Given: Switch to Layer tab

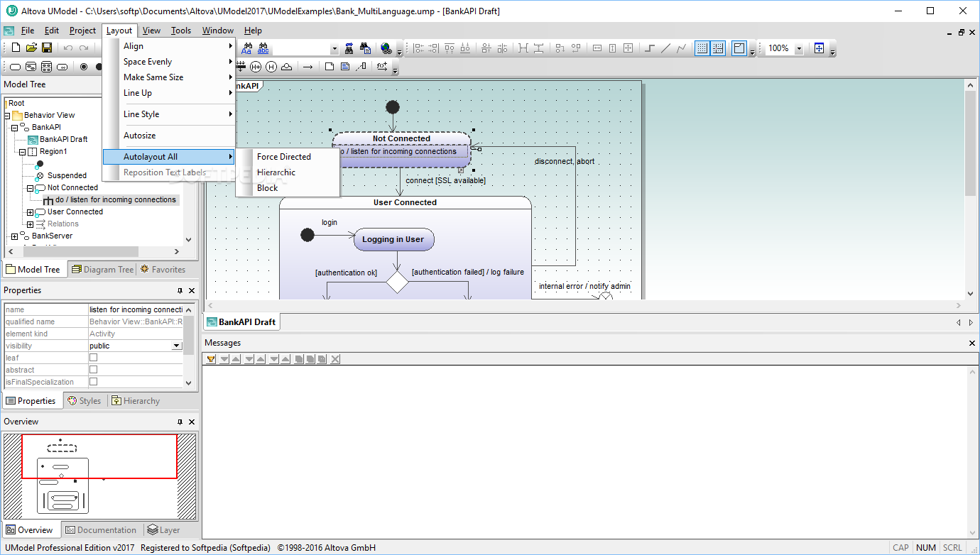Looking at the screenshot, I should click(x=164, y=530).
